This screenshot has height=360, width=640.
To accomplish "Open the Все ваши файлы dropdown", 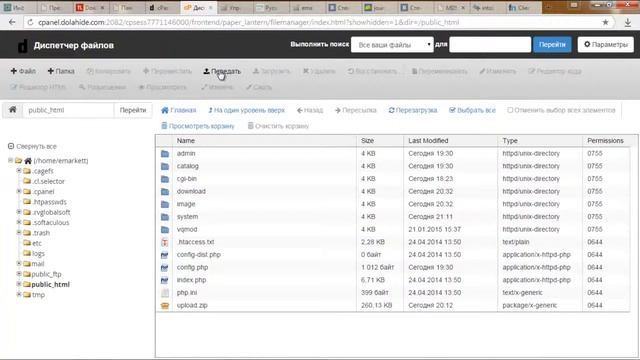I will [x=392, y=44].
